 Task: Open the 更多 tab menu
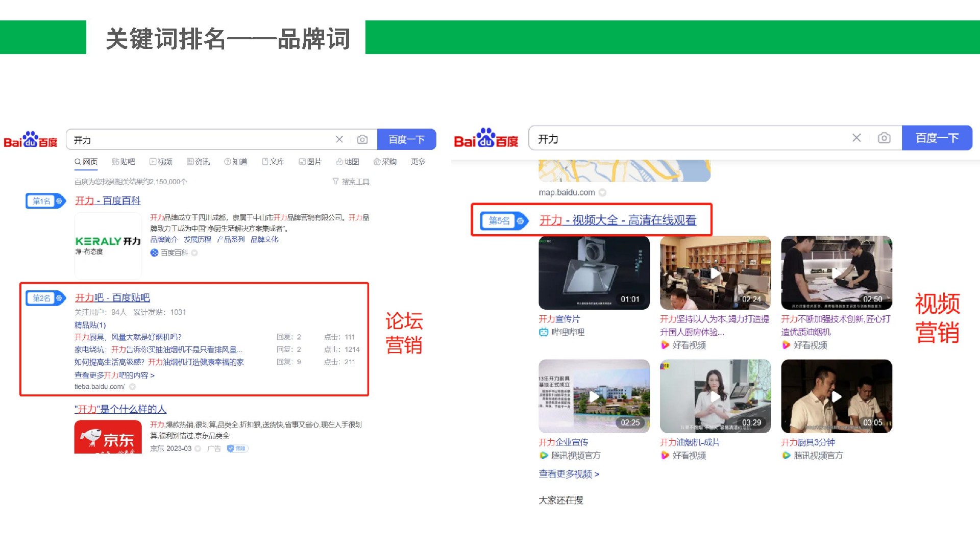418,162
